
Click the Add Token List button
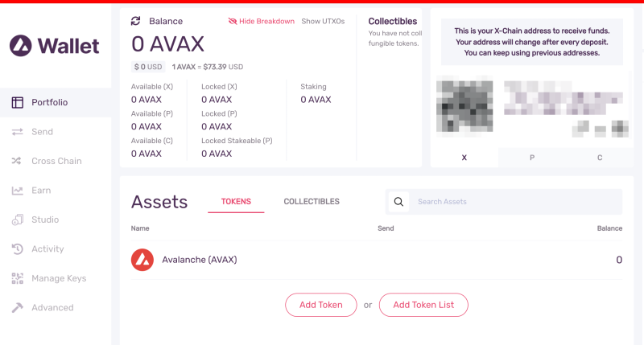(423, 305)
